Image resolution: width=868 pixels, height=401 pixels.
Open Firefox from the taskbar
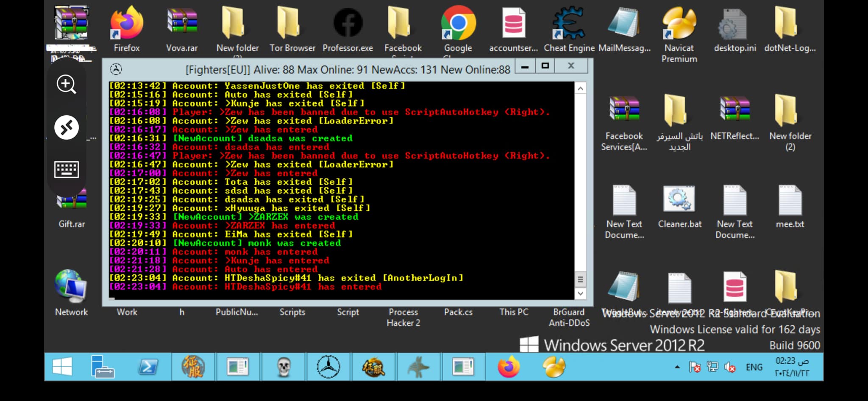point(509,367)
